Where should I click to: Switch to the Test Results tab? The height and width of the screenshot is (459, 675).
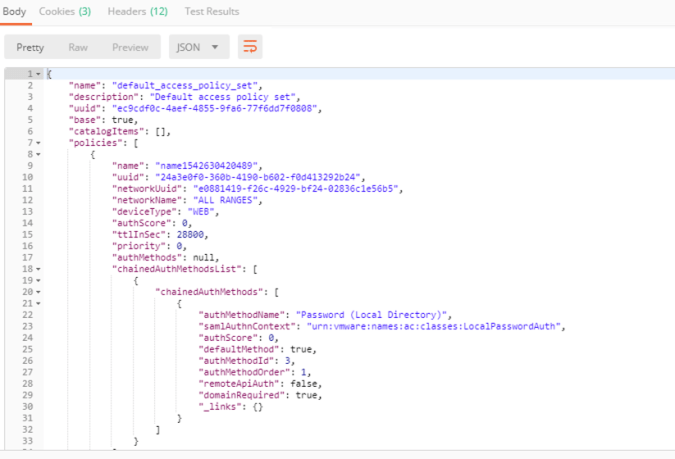212,11
